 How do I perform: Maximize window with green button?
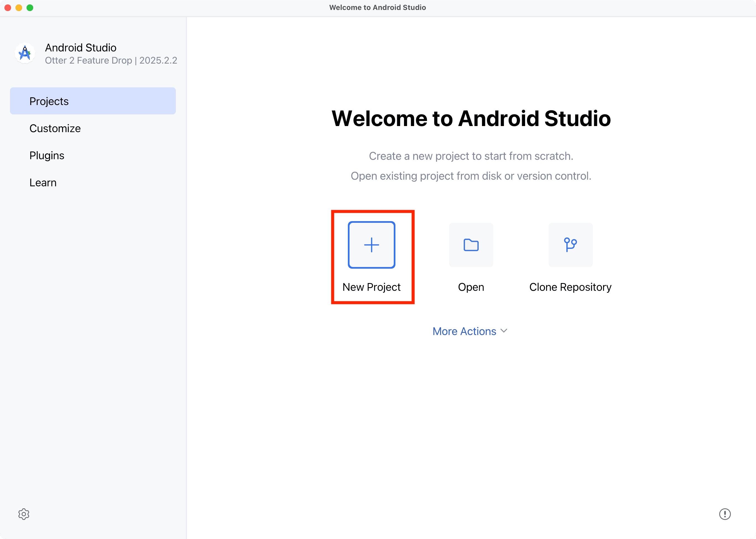(30, 8)
